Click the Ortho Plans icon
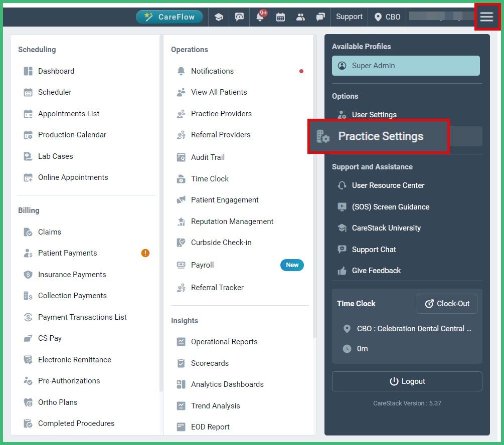 click(28, 402)
